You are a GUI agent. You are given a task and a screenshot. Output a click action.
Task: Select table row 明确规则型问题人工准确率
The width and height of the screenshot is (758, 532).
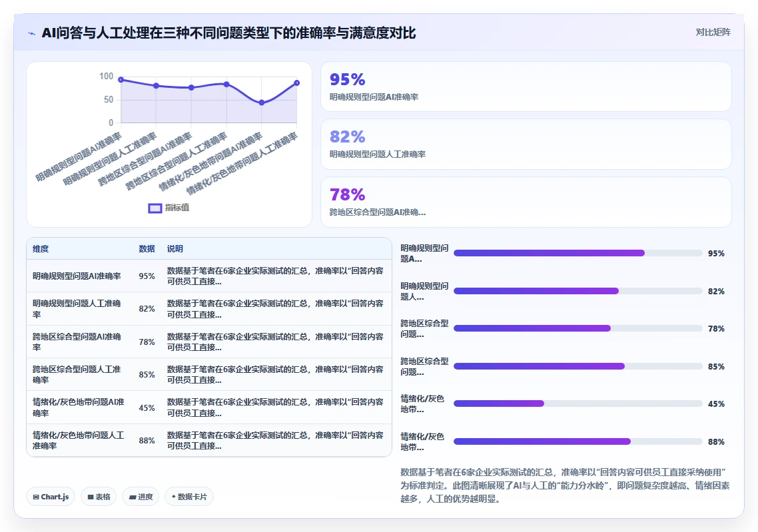pos(209,309)
